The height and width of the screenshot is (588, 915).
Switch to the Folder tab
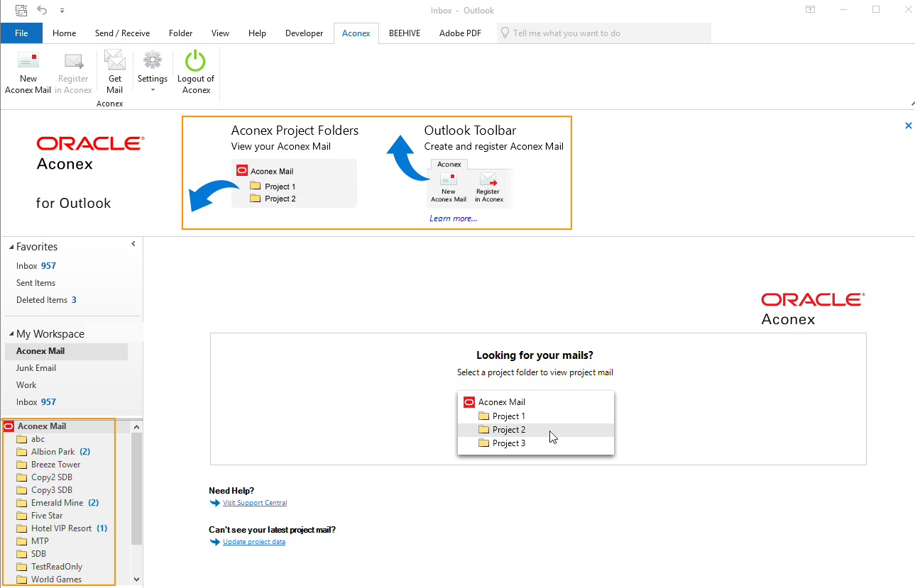pos(180,33)
